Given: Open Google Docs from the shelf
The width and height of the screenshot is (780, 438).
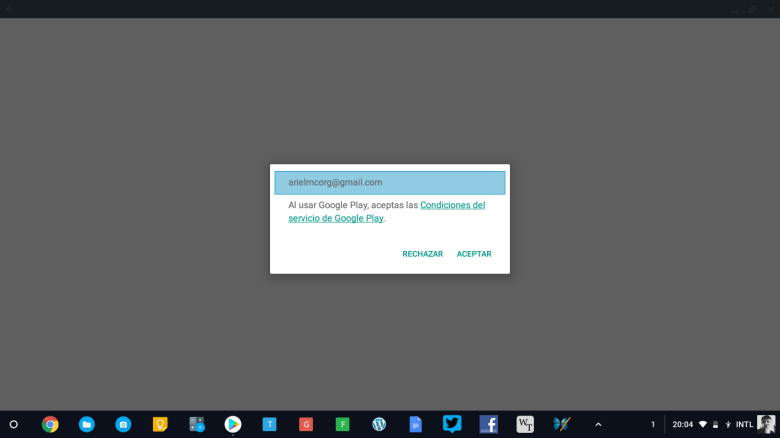Looking at the screenshot, I should tap(416, 425).
